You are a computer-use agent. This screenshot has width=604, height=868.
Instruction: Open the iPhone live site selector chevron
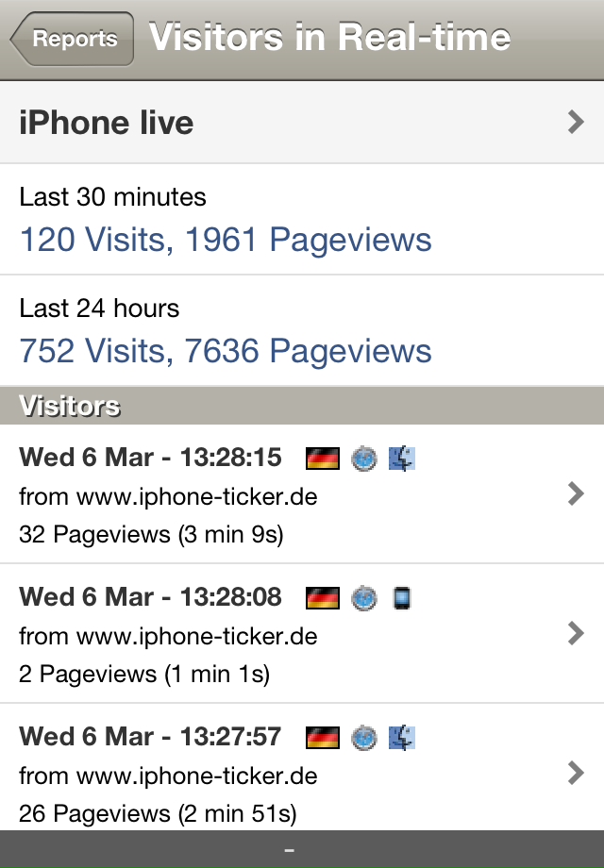coord(577,122)
